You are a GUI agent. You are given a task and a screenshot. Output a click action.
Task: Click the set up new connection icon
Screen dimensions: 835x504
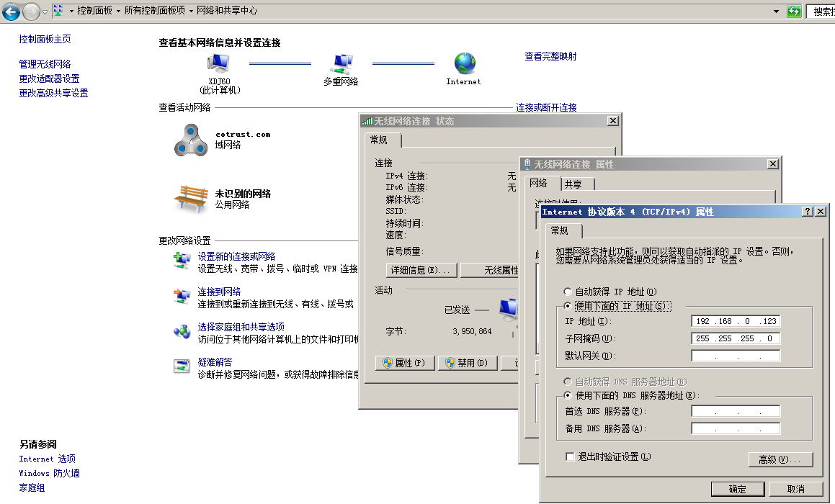pyautogui.click(x=182, y=260)
